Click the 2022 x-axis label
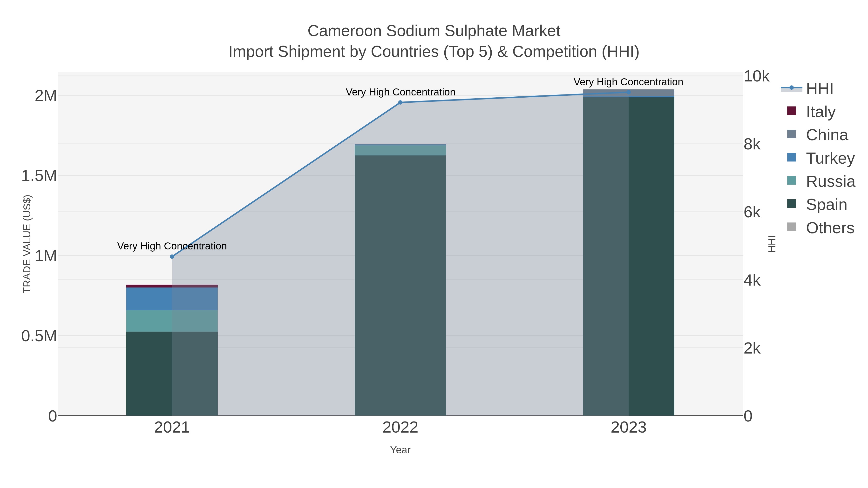Viewport: 868px width, 488px height. pos(400,428)
